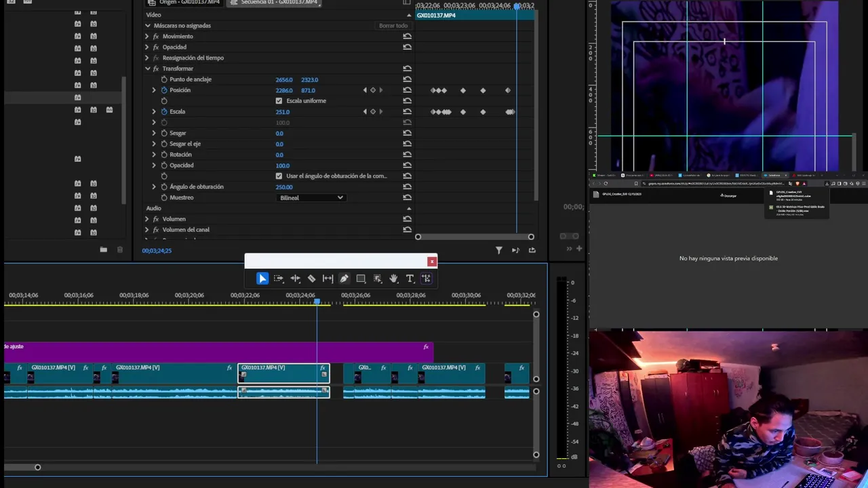Click the timeline vertical video track scroll handle
This screenshot has width=868, height=488.
tap(536, 314)
